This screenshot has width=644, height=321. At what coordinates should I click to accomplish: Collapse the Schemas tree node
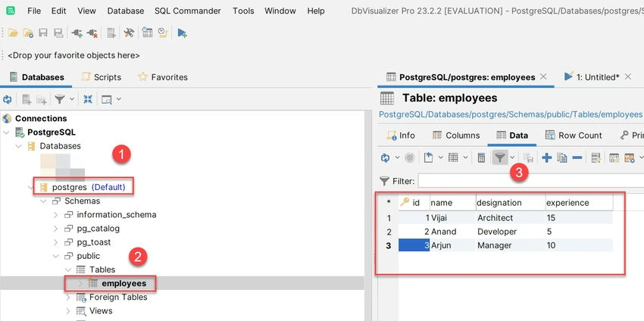(x=43, y=201)
